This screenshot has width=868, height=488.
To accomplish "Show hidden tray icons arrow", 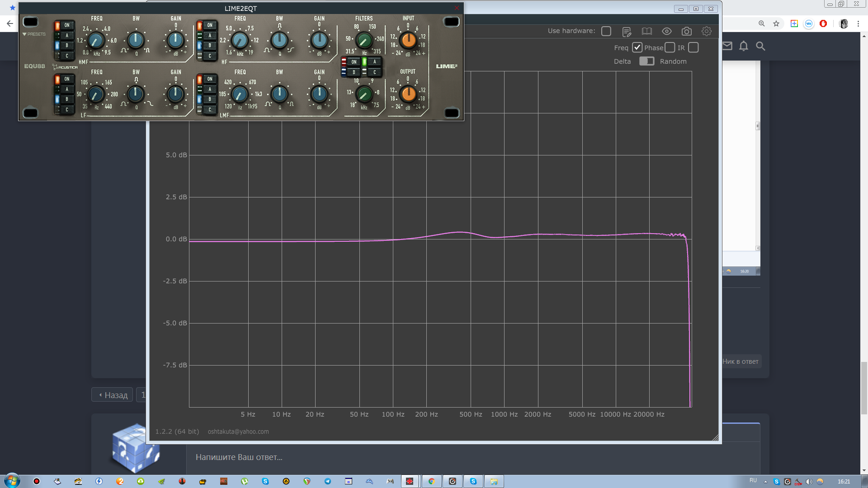I will (x=765, y=482).
